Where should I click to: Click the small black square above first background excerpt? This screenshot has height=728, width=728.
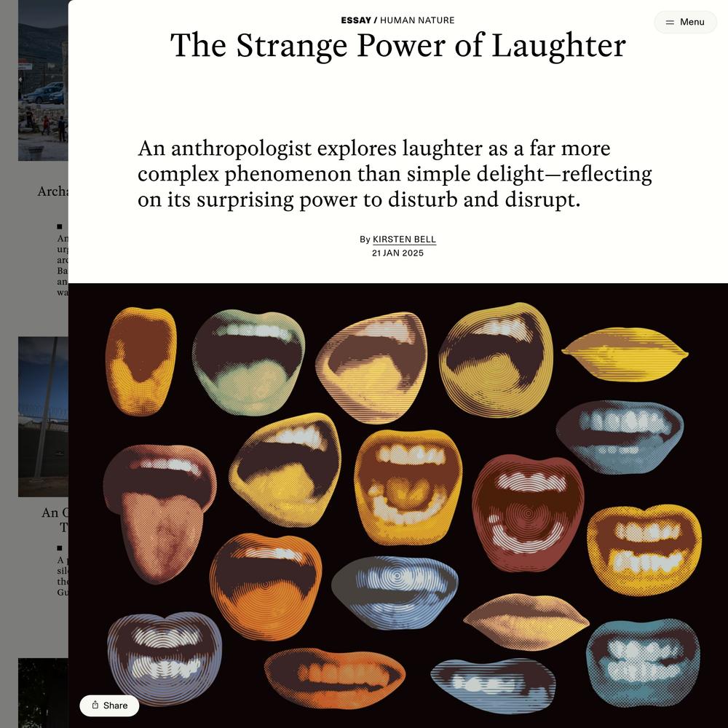(60, 226)
